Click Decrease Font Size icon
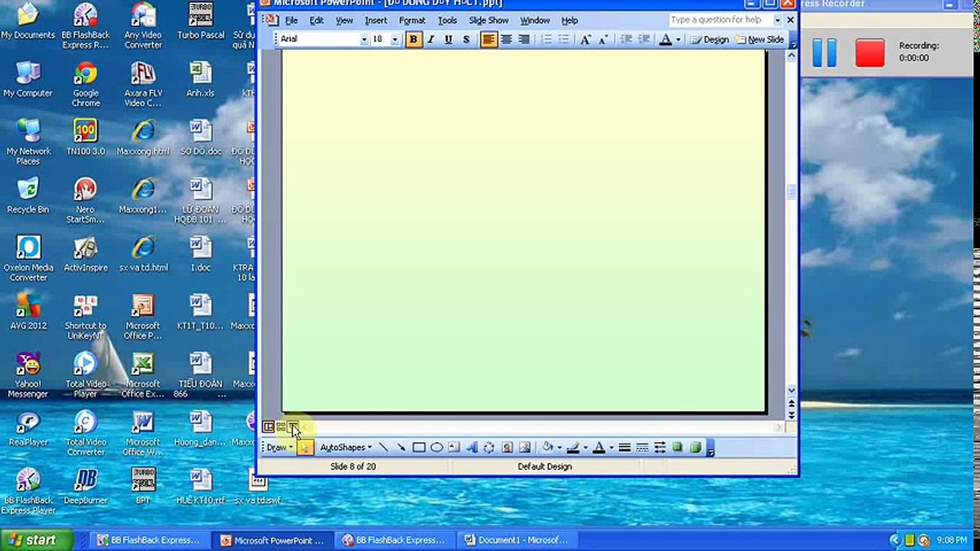The image size is (980, 551). point(604,40)
